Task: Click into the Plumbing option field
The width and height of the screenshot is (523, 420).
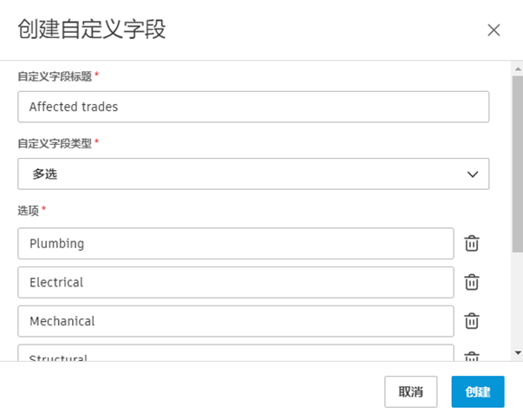Action: (235, 244)
